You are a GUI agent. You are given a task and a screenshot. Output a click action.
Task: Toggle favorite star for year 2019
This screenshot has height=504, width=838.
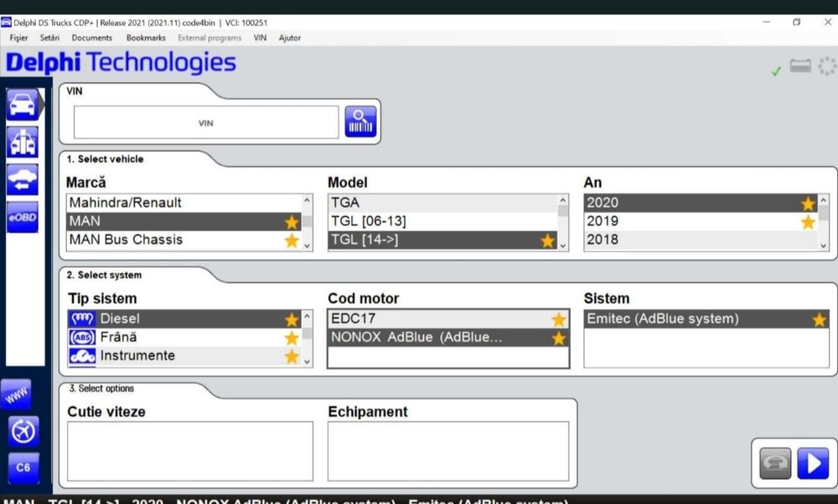808,222
